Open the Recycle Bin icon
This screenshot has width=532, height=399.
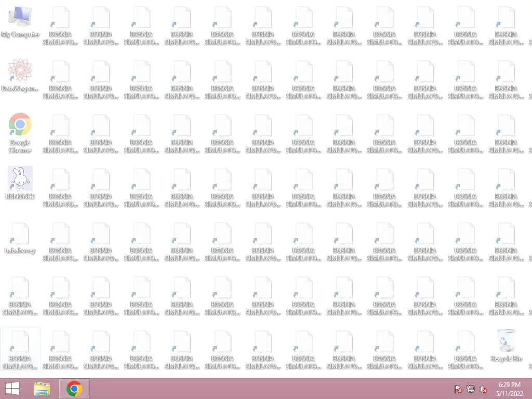506,345
